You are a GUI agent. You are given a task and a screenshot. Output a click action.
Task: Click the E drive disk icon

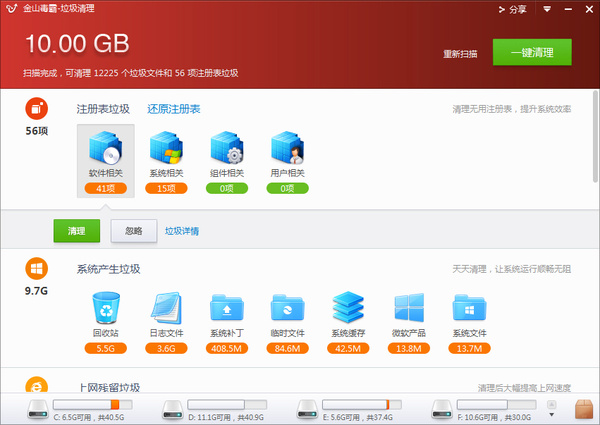tap(307, 409)
